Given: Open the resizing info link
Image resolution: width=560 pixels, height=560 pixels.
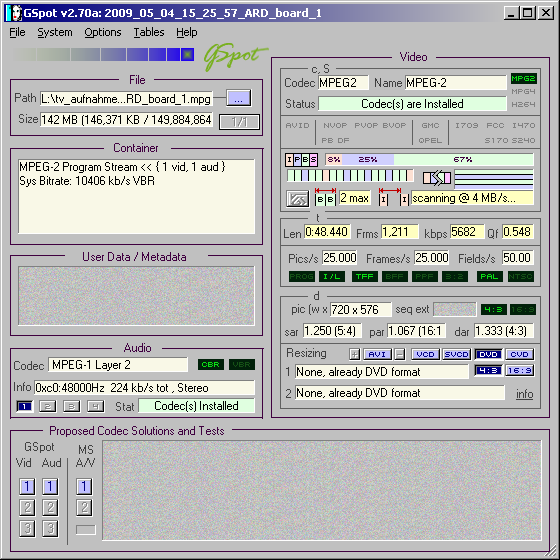Looking at the screenshot, I should point(524,394).
